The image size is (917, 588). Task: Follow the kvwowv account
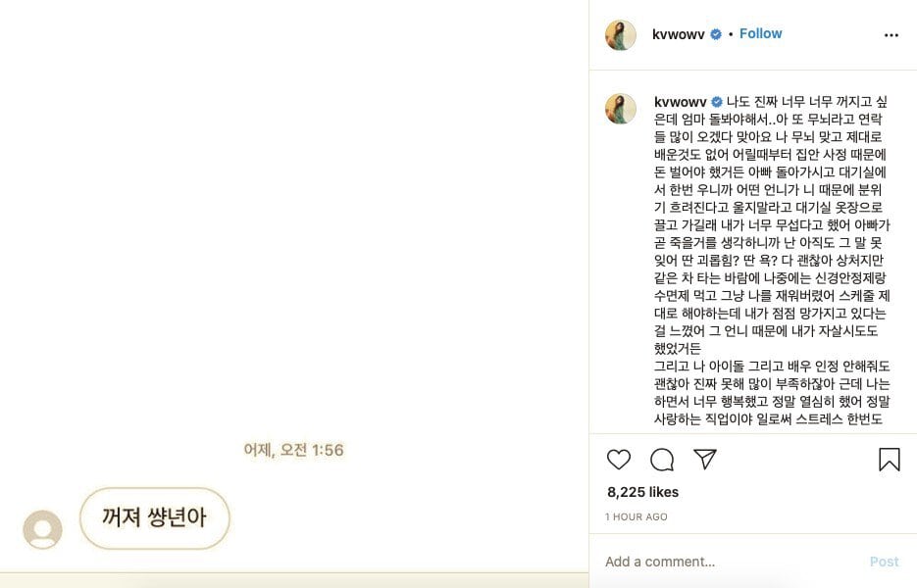pyautogui.click(x=760, y=34)
